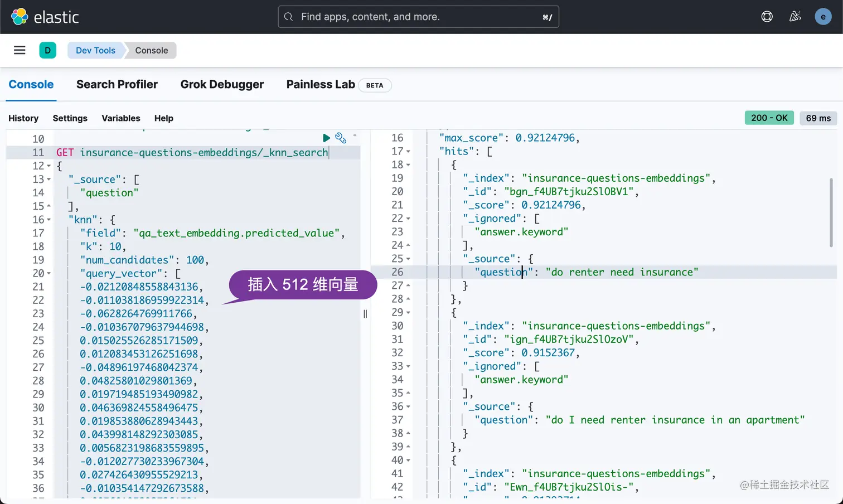
Task: Focus the Find apps search field
Action: pos(418,17)
